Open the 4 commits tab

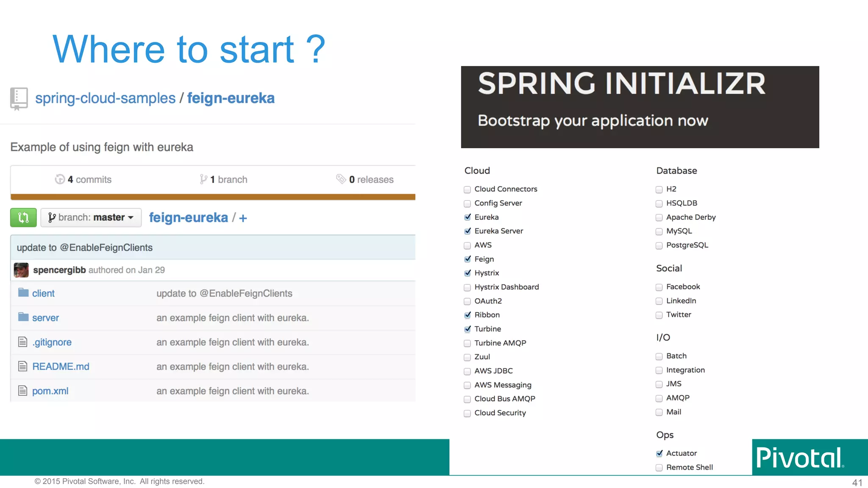tap(83, 180)
